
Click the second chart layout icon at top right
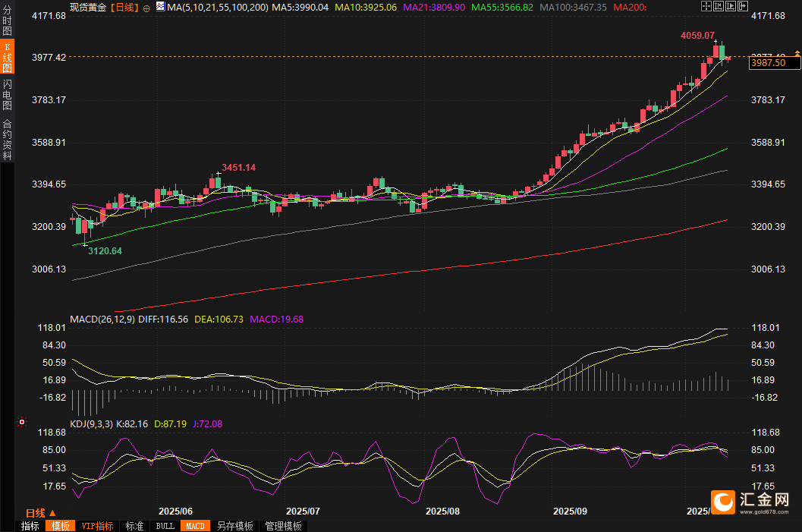[718, 6]
